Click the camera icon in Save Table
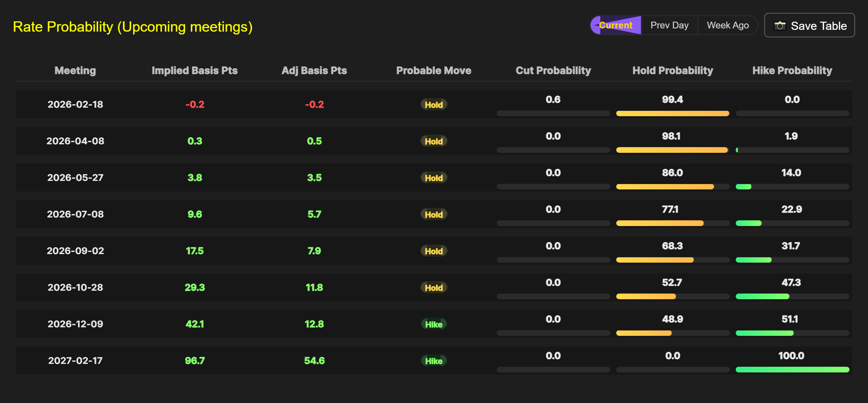The height and width of the screenshot is (403, 868). 780,26
